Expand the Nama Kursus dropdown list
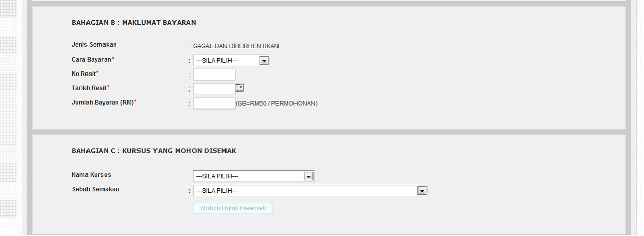 click(x=253, y=176)
